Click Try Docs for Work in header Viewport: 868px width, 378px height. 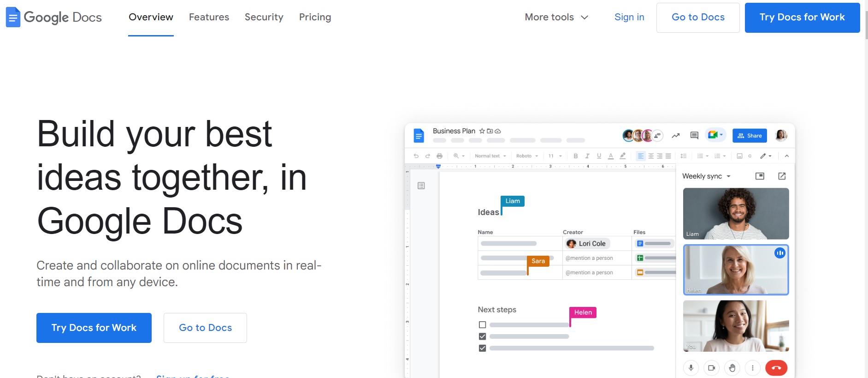tap(802, 18)
